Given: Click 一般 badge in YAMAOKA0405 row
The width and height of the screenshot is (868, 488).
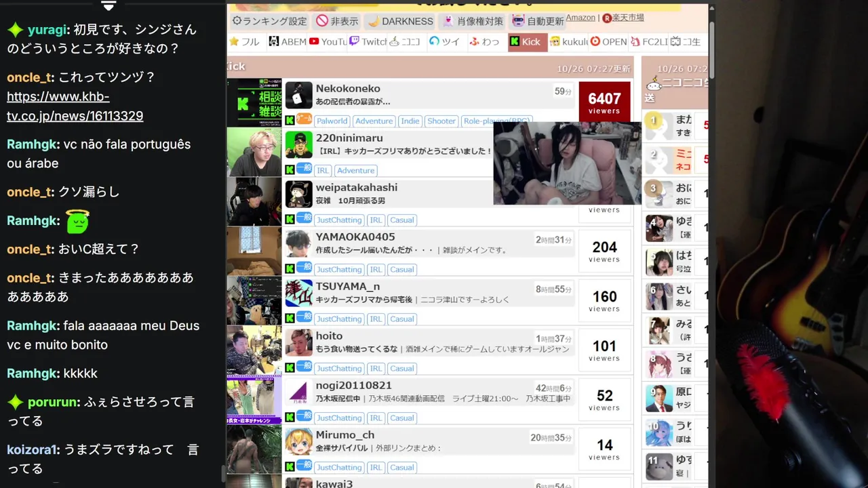Looking at the screenshot, I should click(x=304, y=268).
